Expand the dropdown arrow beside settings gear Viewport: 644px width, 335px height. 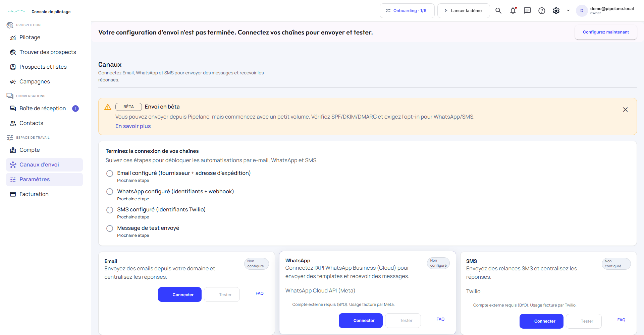pos(568,11)
